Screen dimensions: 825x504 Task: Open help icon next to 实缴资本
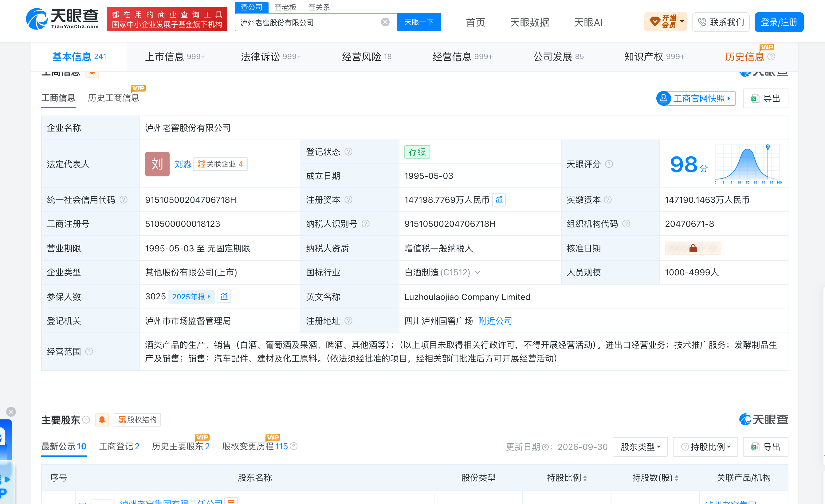pos(608,199)
